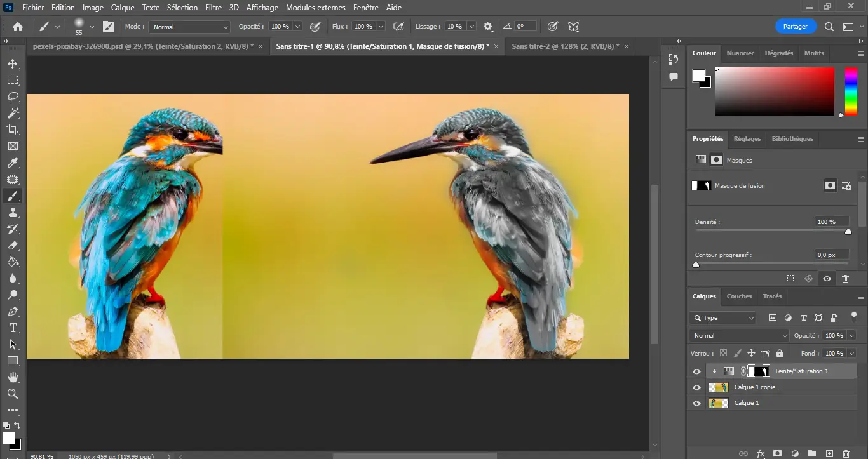Viewport: 868px width, 459px height.
Task: Select the Eyedropper tool
Action: point(13,163)
